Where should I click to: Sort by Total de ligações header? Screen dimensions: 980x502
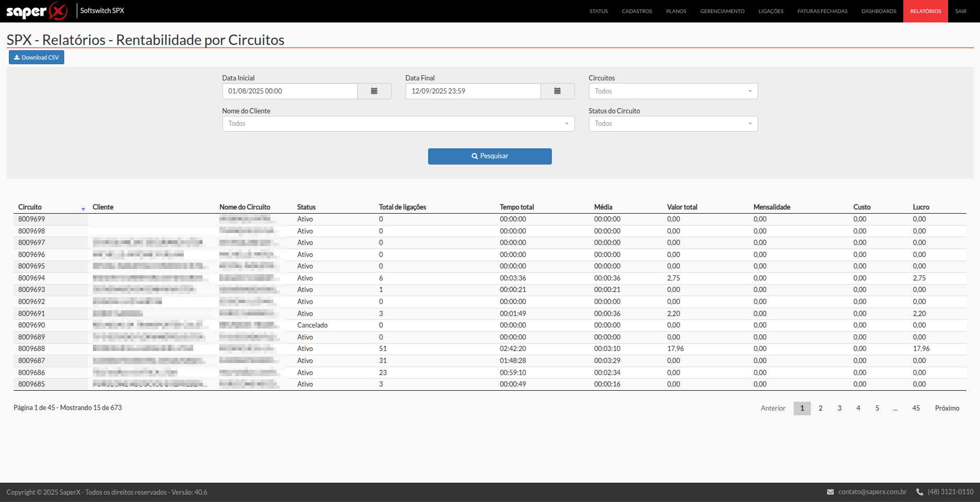coord(403,207)
